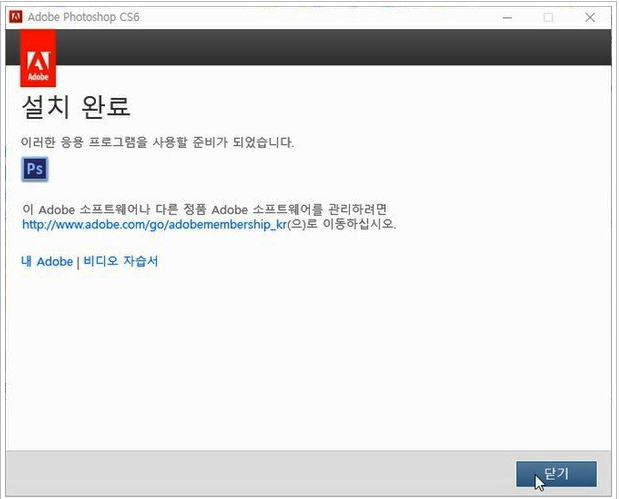The image size is (619, 499).
Task: Click the Adobe title bar icon
Action: (15, 17)
